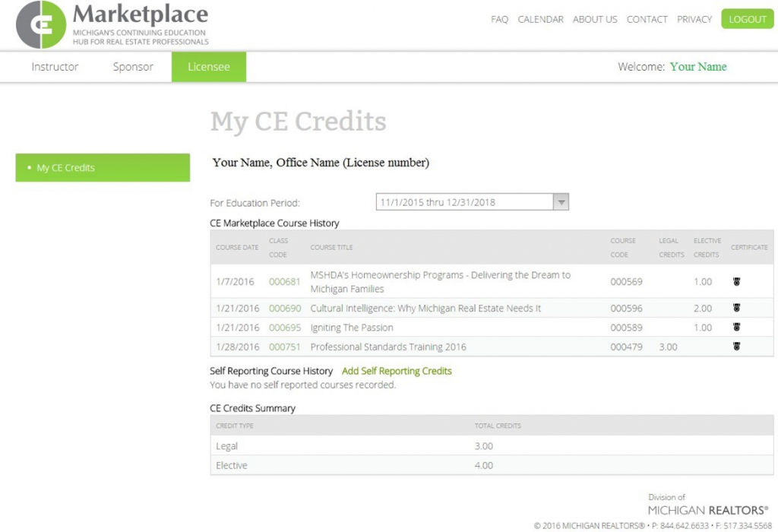Viewport: 778px width, 532px height.
Task: View the Privacy page
Action: coord(694,19)
